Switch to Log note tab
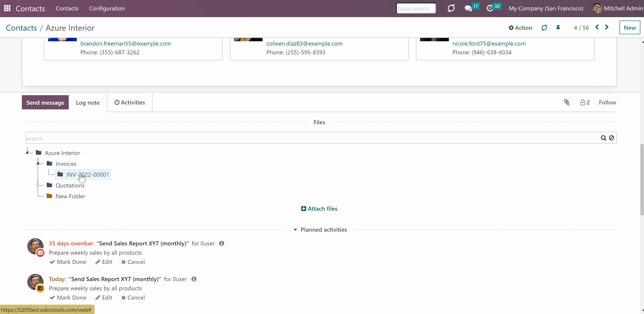 coord(88,102)
